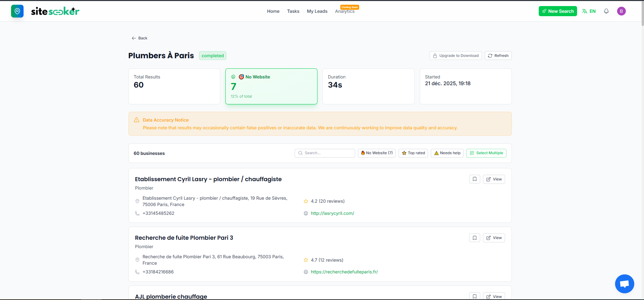
Task: Open user avatar B menu
Action: click(621, 11)
